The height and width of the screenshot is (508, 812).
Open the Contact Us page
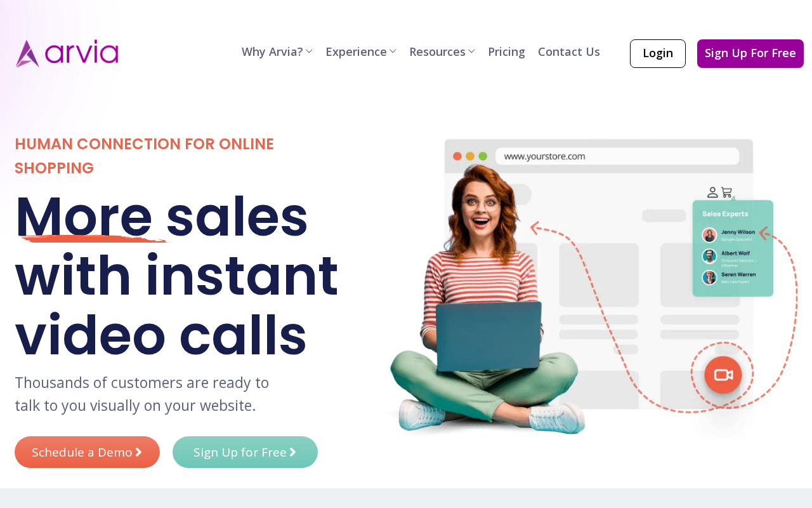coord(569,52)
